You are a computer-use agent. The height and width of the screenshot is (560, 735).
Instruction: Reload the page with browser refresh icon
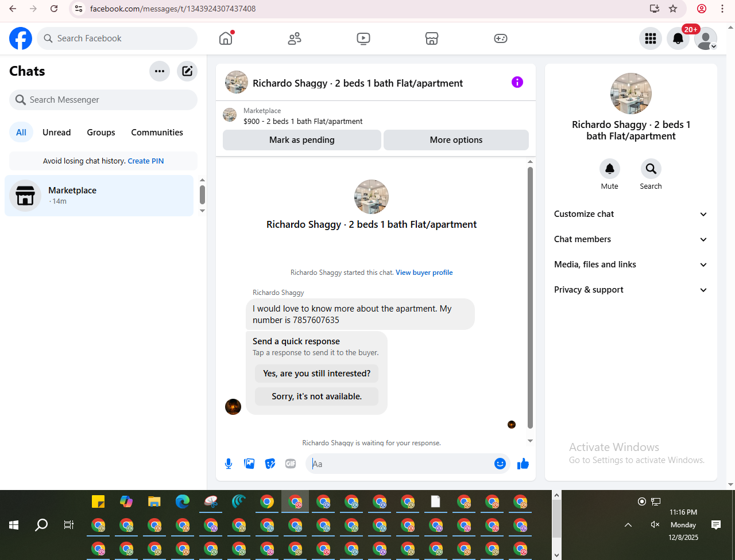click(54, 9)
